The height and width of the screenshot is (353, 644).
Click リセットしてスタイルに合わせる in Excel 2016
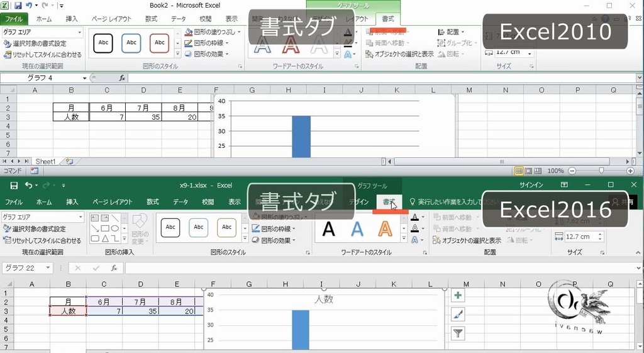click(42, 240)
